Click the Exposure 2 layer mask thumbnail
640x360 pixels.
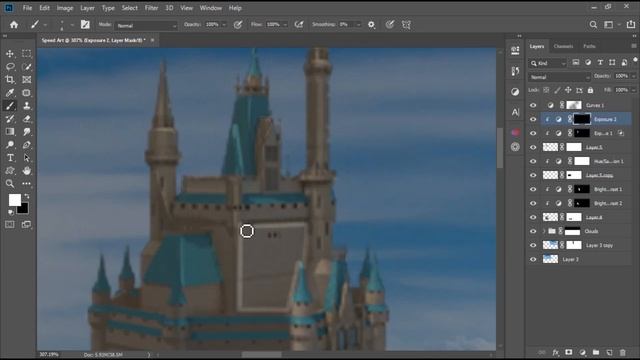pyautogui.click(x=582, y=119)
